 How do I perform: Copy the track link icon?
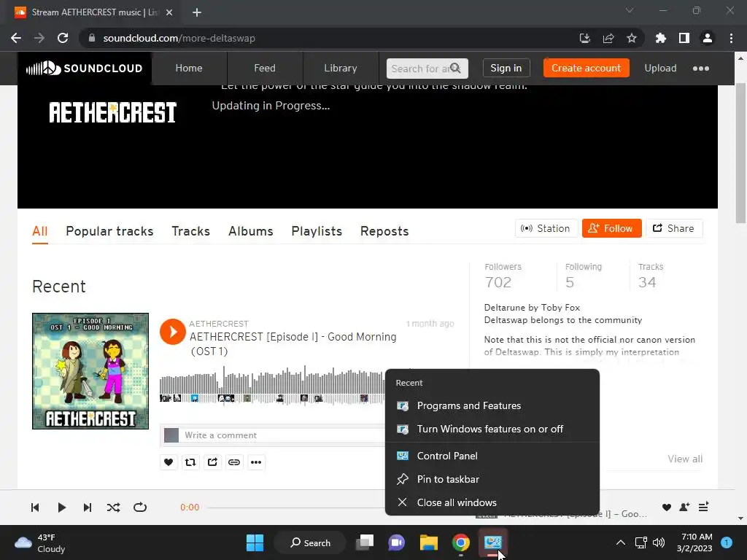234,462
